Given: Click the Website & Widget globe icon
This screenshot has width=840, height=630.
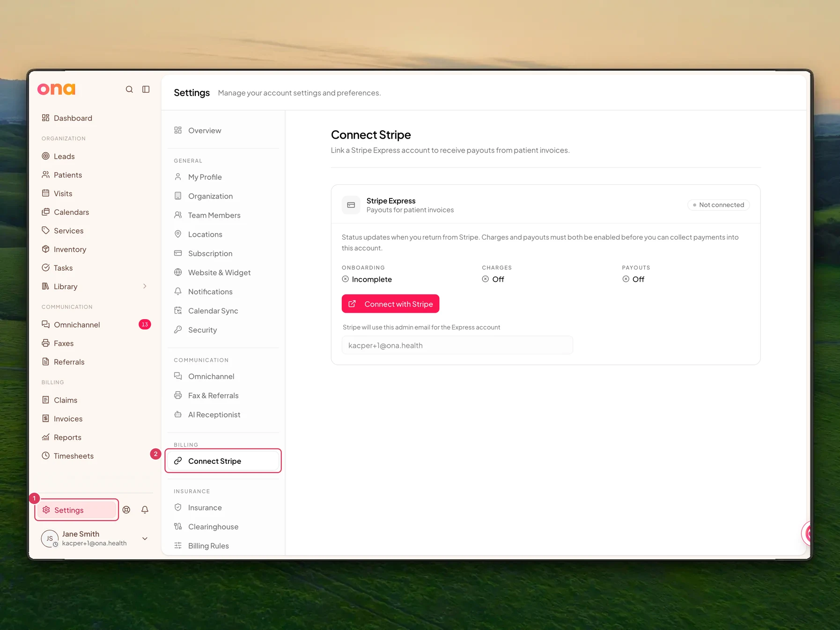Looking at the screenshot, I should pos(178,272).
